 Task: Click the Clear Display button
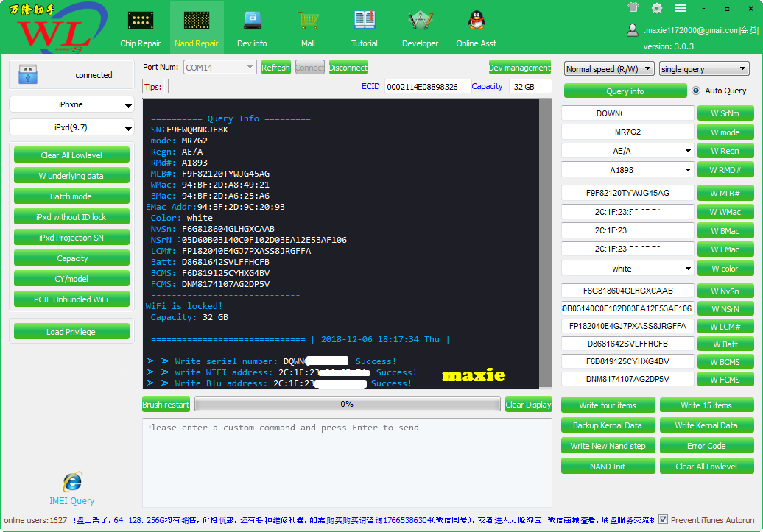(x=529, y=405)
